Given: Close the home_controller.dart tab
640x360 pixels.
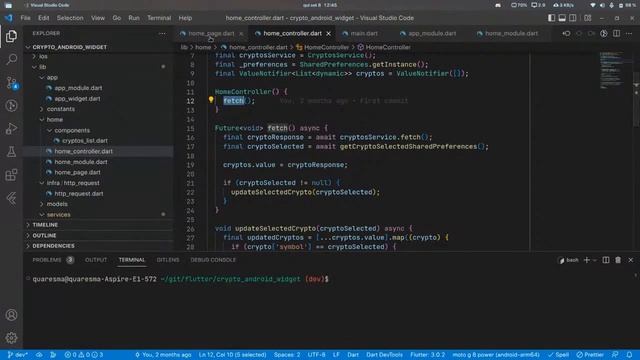Looking at the screenshot, I should pyautogui.click(x=329, y=33).
